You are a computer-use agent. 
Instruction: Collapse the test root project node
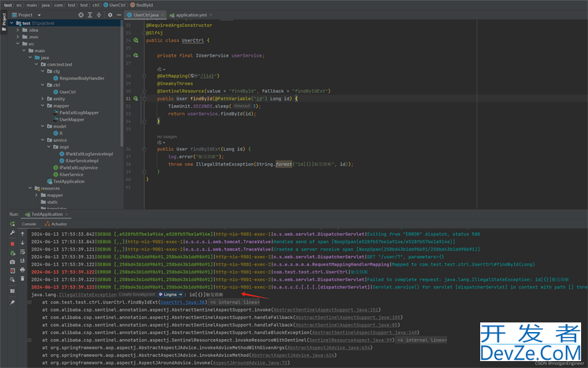coord(12,23)
